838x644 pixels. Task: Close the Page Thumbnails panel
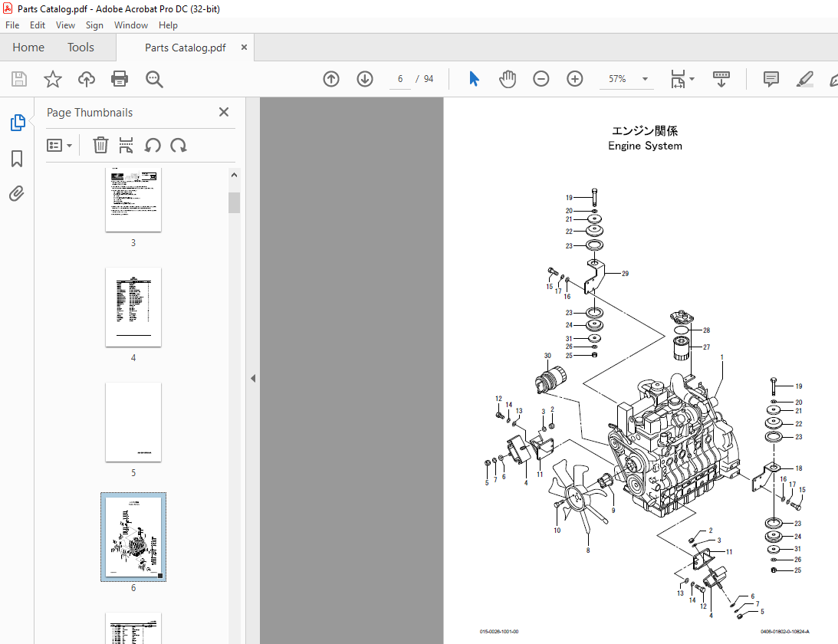click(x=224, y=112)
